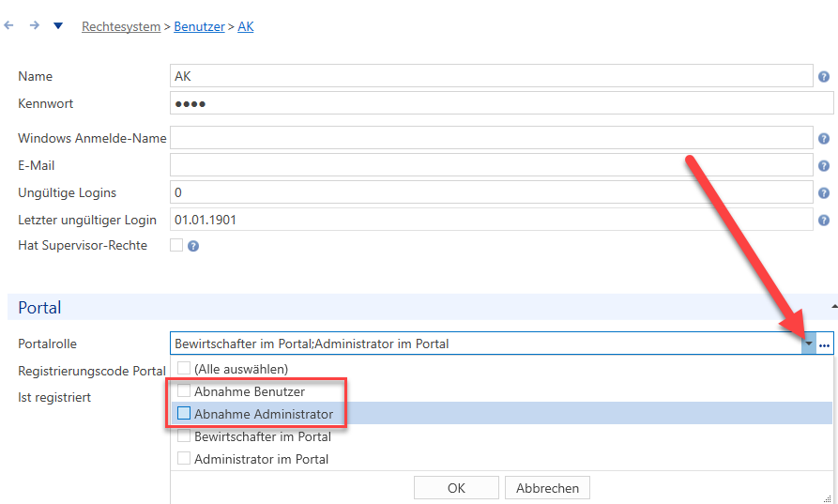Click help icon next to Ungültige Logins
Screen dimensions: 838x504
[x=824, y=193]
